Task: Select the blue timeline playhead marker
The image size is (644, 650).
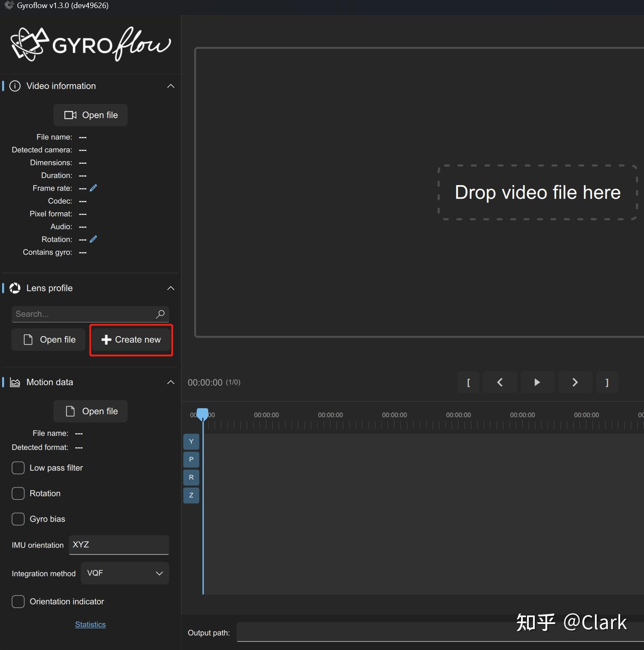Action: [203, 414]
